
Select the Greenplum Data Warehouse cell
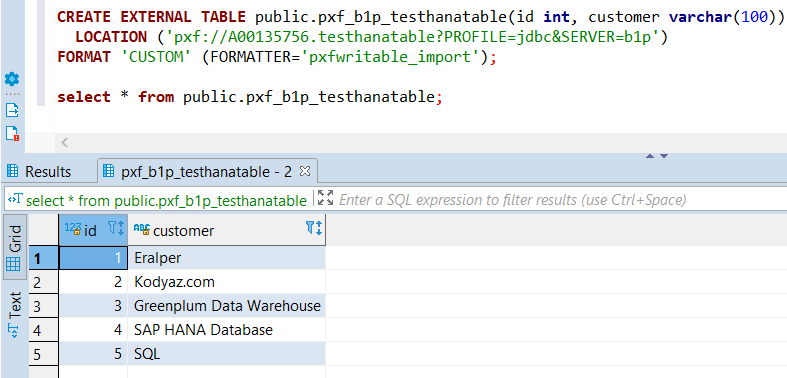click(x=226, y=306)
